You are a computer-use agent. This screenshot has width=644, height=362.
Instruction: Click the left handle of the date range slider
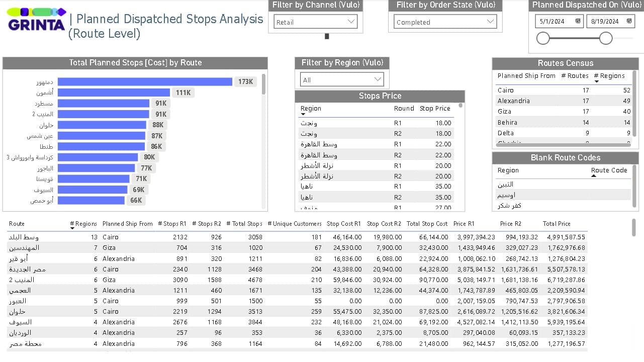point(543,38)
